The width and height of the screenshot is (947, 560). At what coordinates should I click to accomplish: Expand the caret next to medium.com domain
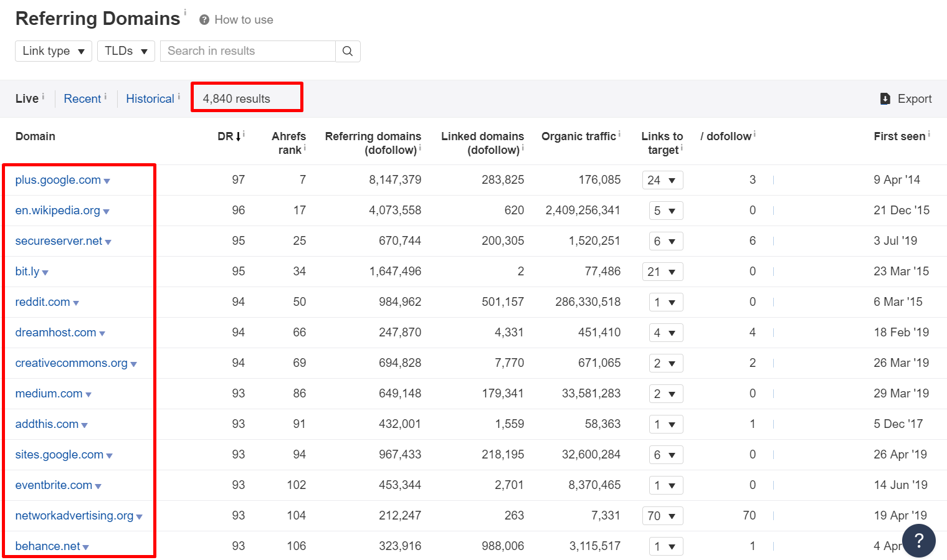[88, 395]
